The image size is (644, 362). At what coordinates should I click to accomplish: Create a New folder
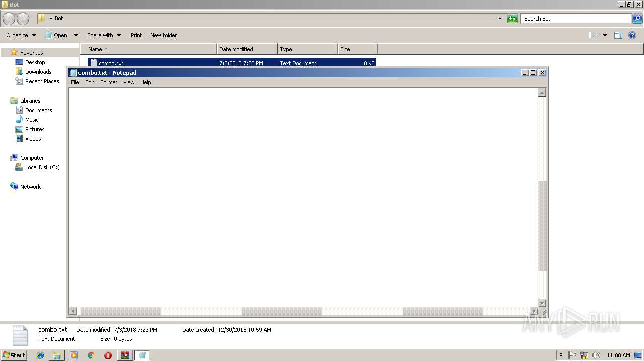pyautogui.click(x=164, y=35)
